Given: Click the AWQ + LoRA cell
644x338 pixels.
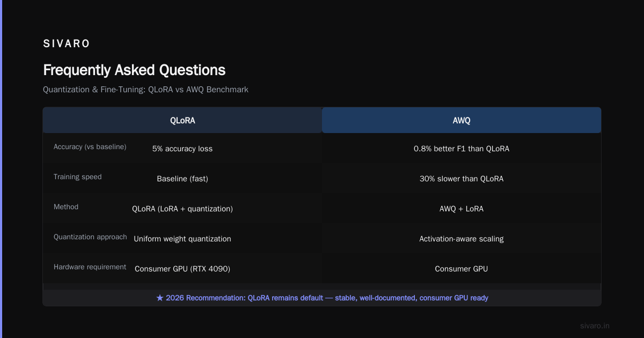Looking at the screenshot, I should click(462, 209).
